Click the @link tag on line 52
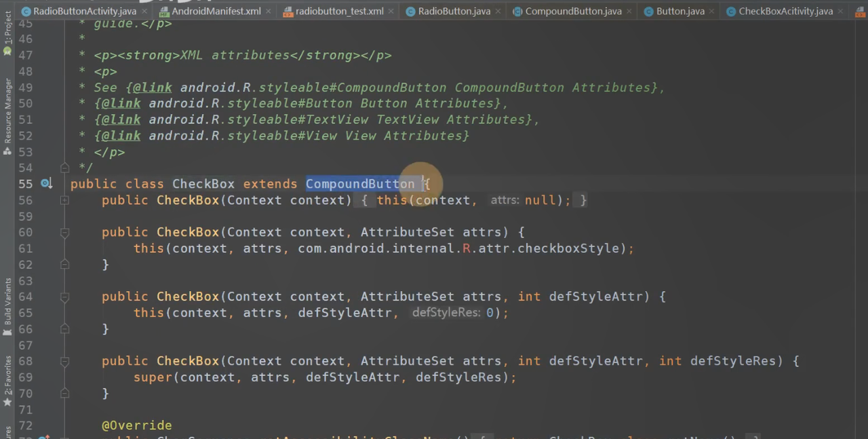 [121, 136]
